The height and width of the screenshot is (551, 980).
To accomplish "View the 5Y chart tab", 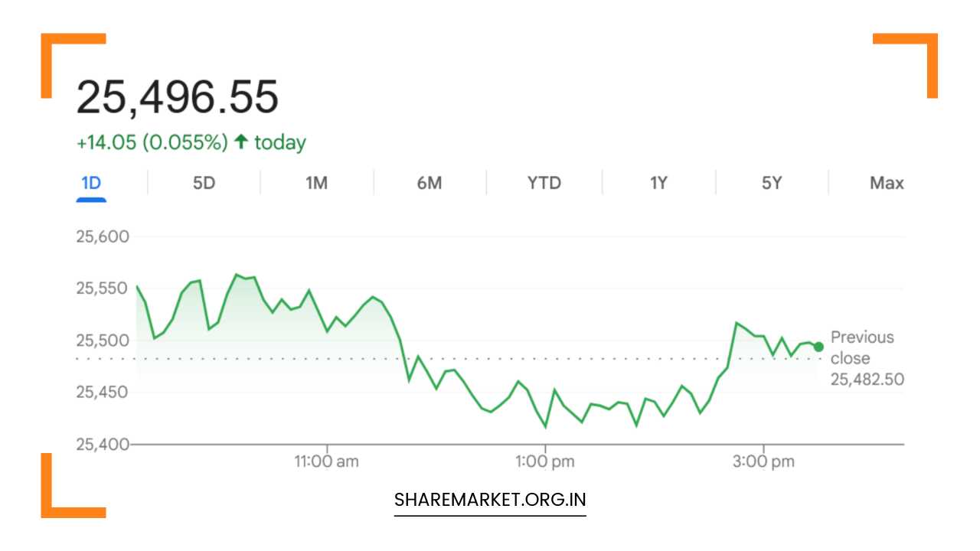I will 772,183.
